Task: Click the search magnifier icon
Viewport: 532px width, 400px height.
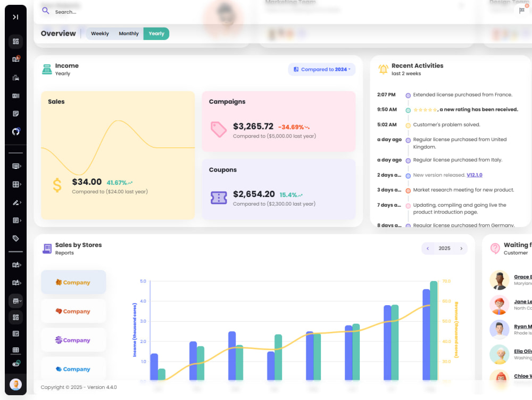Action: 45,11
